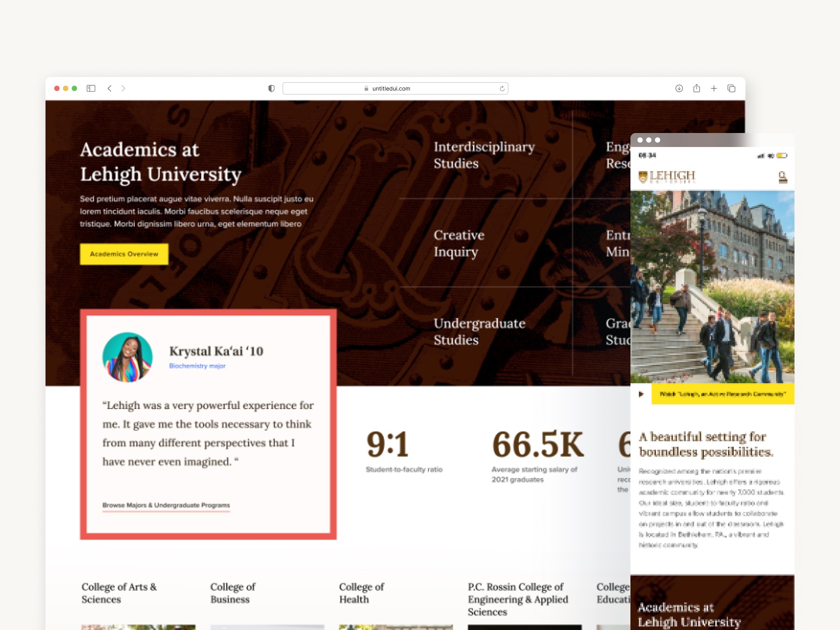This screenshot has height=630, width=840.
Task: Click the 66.5K starting salary figure
Action: pyautogui.click(x=538, y=444)
